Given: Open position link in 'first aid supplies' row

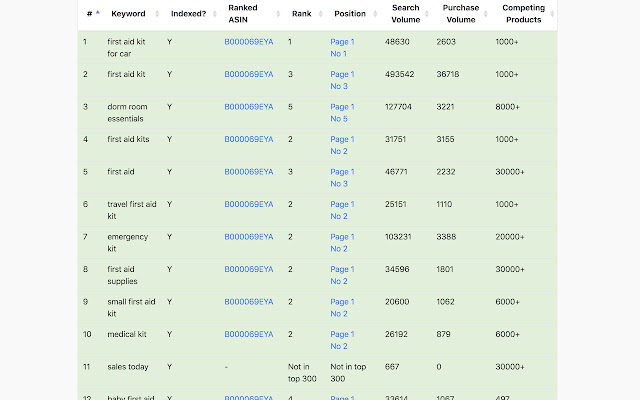Looking at the screenshot, I should pyautogui.click(x=342, y=275).
